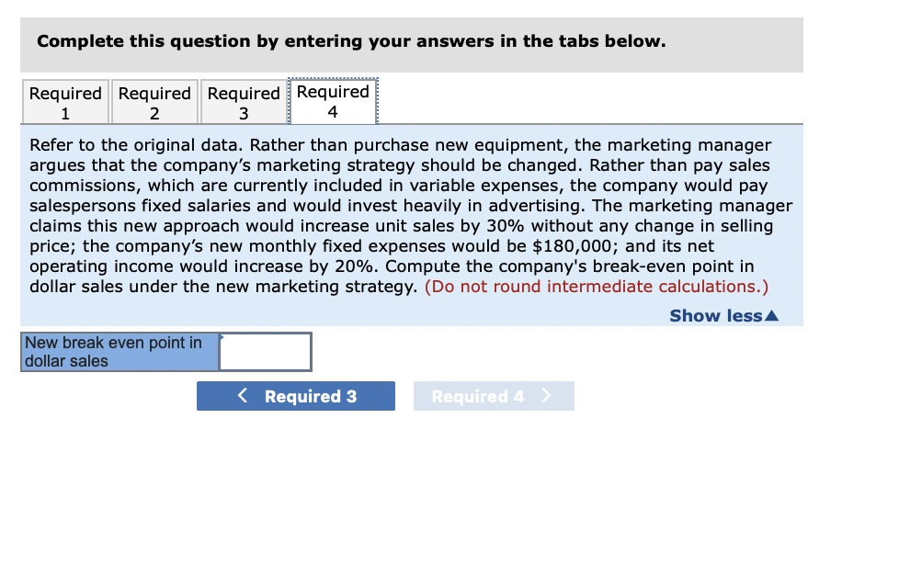Viewport: 899px width, 588px height.
Task: Click the blue question instructions panel
Action: tap(412, 216)
